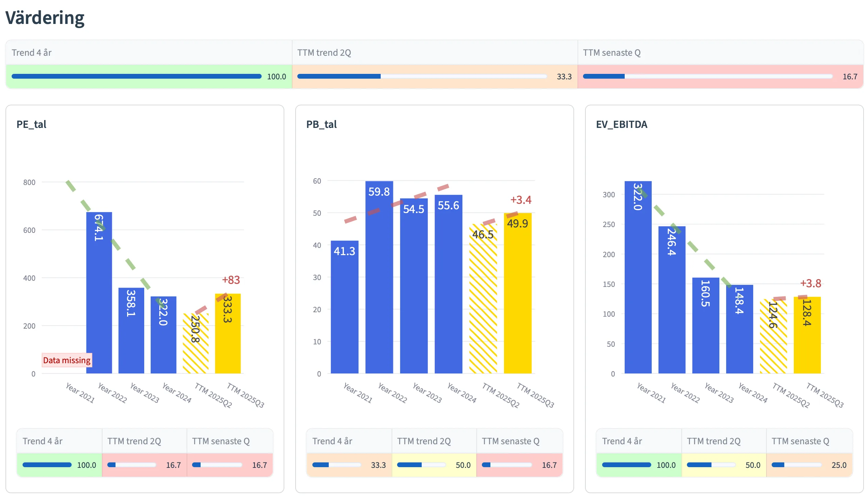Click the +83 change label in PE_tal
This screenshot has width=868, height=500.
231,280
